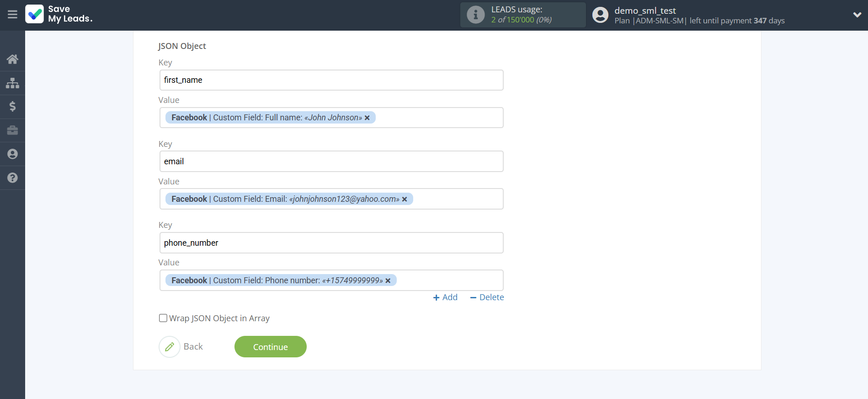This screenshot has height=399, width=868.
Task: Expand the account dropdown chevron
Action: click(x=857, y=15)
